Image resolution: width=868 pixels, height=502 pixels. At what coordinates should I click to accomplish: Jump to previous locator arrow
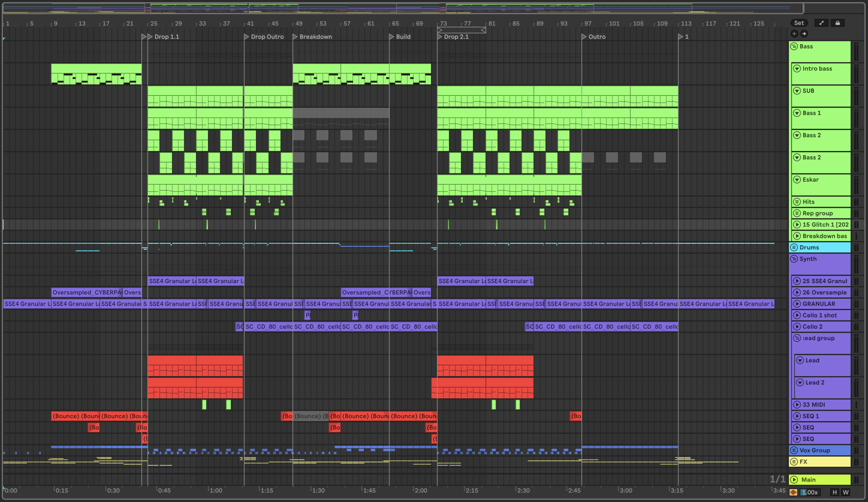click(794, 34)
